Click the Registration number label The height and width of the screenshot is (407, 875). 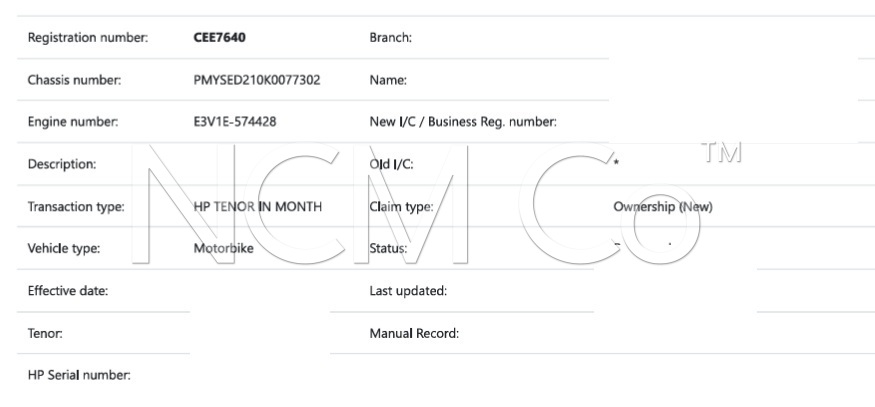click(88, 38)
